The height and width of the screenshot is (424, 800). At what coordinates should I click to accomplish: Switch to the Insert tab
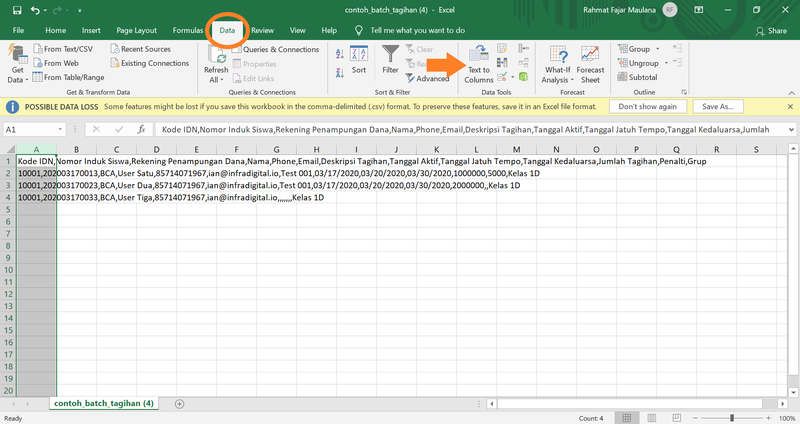tap(91, 31)
